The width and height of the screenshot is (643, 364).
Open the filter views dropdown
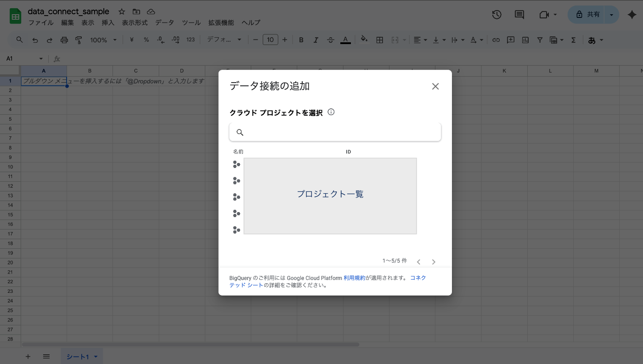click(557, 40)
